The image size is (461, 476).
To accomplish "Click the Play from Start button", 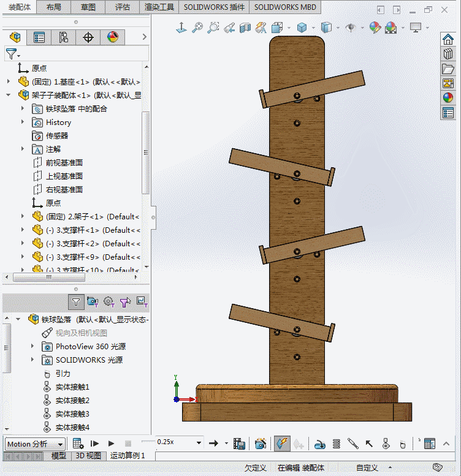I will click(x=94, y=444).
